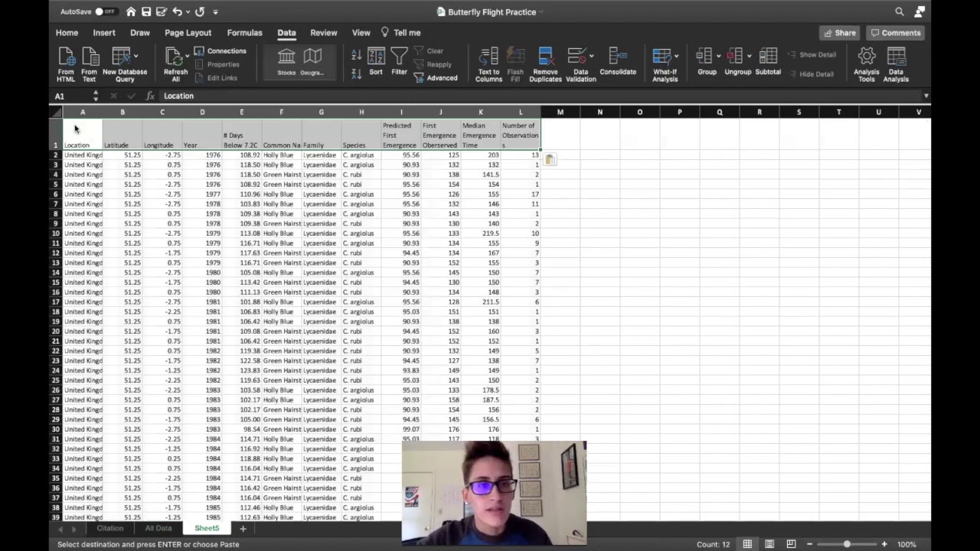980x551 pixels.
Task: Toggle the AutoSave switch
Action: (106, 11)
